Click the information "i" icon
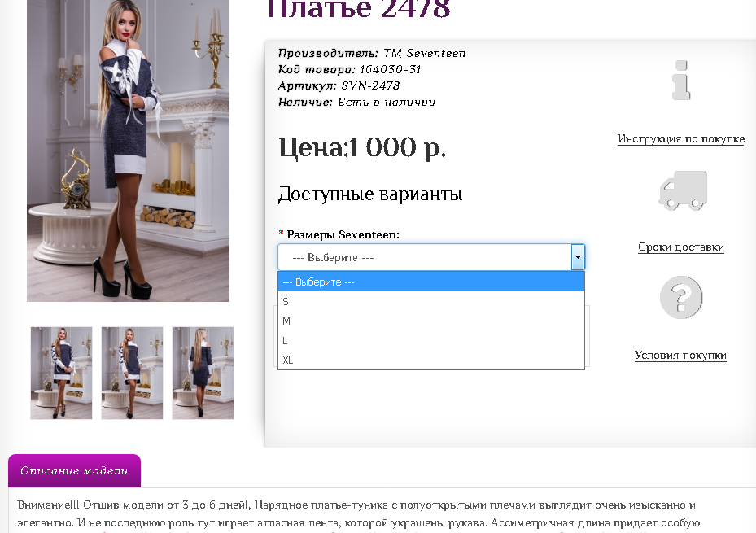 click(681, 81)
